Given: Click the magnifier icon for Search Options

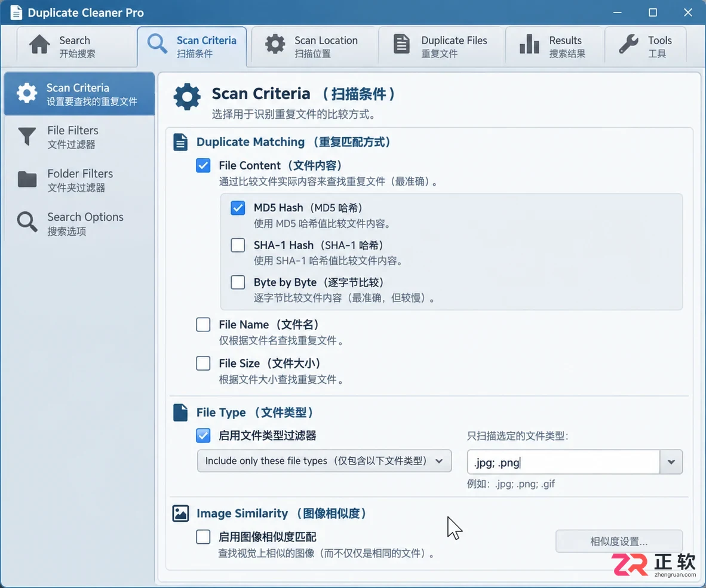Looking at the screenshot, I should click(x=27, y=222).
